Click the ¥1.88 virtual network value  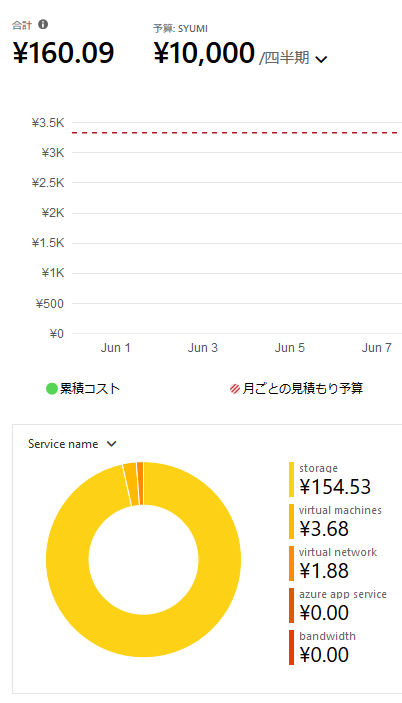[324, 571]
